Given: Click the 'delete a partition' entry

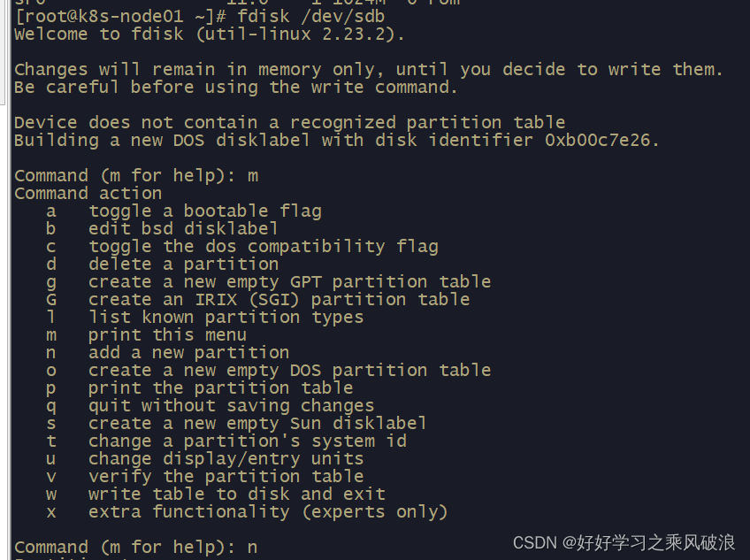Looking at the screenshot, I should (162, 265).
